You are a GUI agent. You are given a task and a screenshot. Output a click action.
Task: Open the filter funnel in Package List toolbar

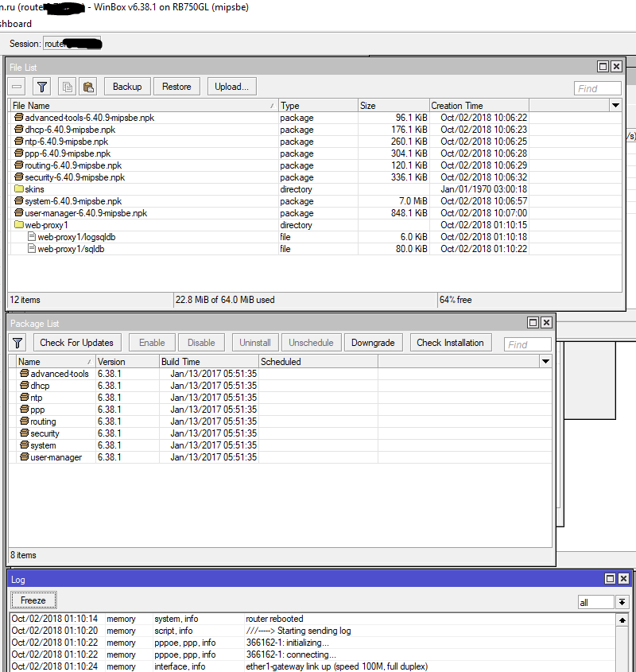click(x=17, y=343)
